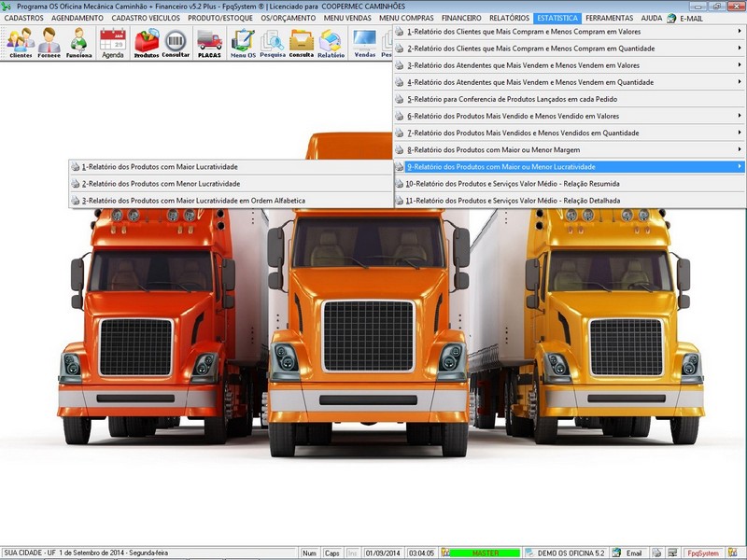Click the icon left of FpqSystem in status bar
Screen dimensions: 747x560
click(672, 553)
